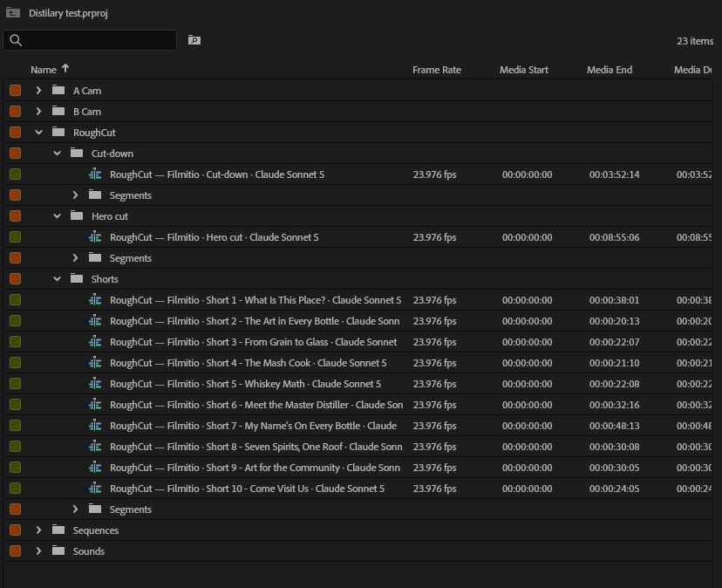Sort by the Frame Rate column header
This screenshot has width=722, height=588.
pyautogui.click(x=437, y=70)
